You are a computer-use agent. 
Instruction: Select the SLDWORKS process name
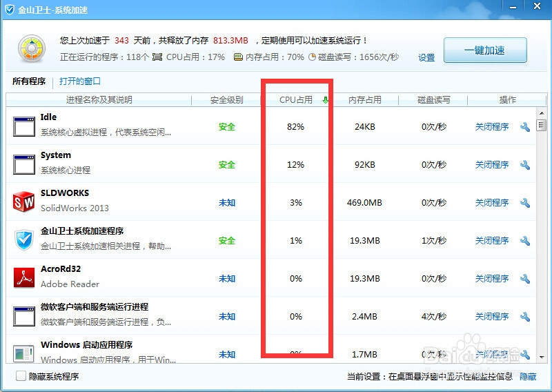65,193
